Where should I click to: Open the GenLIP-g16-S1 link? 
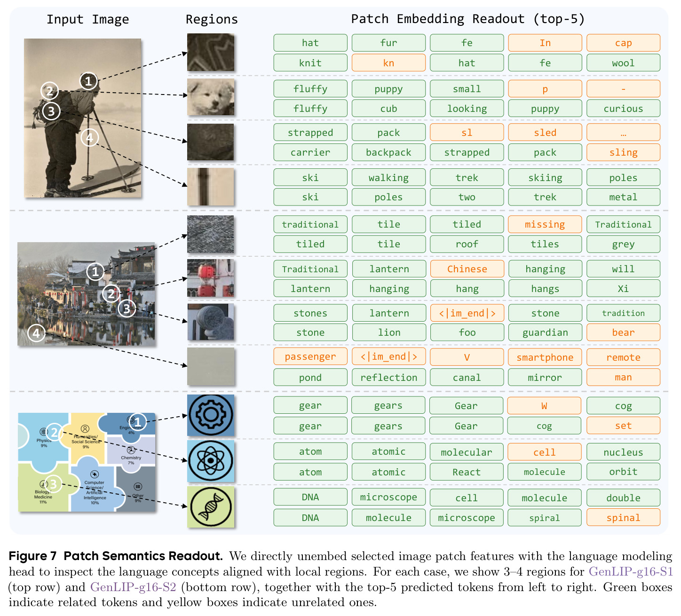(631, 572)
